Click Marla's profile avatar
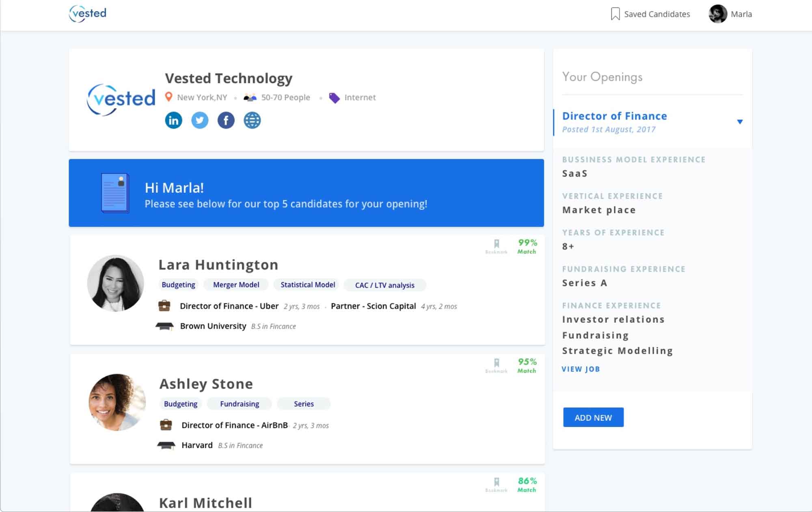This screenshot has width=812, height=512. 717,14
